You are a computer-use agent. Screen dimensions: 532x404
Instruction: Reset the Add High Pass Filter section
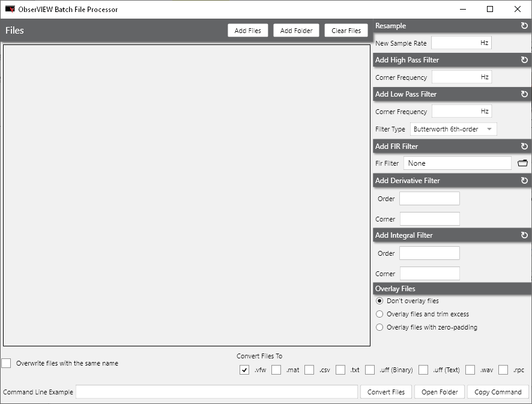click(x=524, y=60)
